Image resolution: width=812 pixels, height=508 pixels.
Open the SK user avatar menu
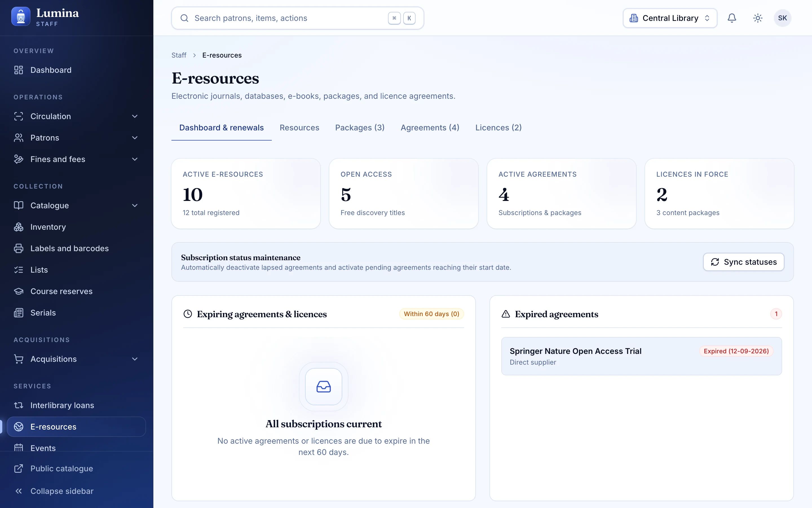click(782, 18)
